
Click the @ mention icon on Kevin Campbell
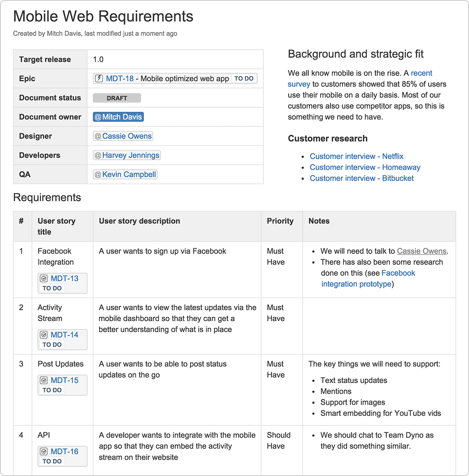pos(97,174)
